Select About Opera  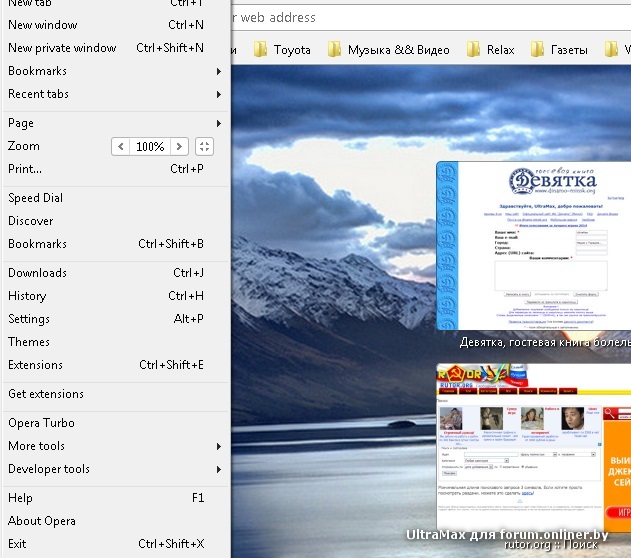click(x=115, y=521)
